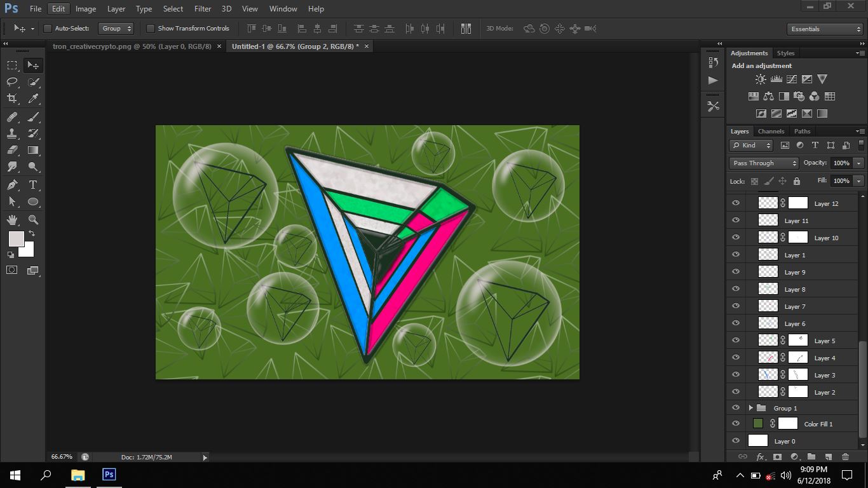Check Show Transform Controls
This screenshot has height=488, width=868.
[x=151, y=29]
